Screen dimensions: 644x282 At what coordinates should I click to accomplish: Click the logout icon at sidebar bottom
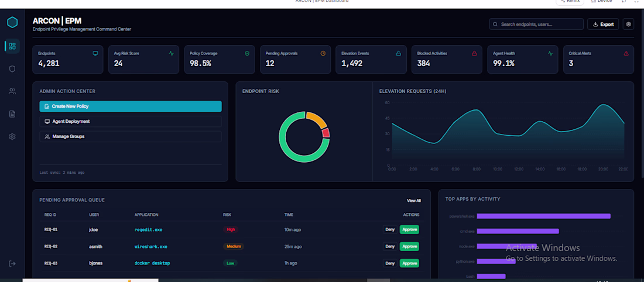(x=12, y=263)
